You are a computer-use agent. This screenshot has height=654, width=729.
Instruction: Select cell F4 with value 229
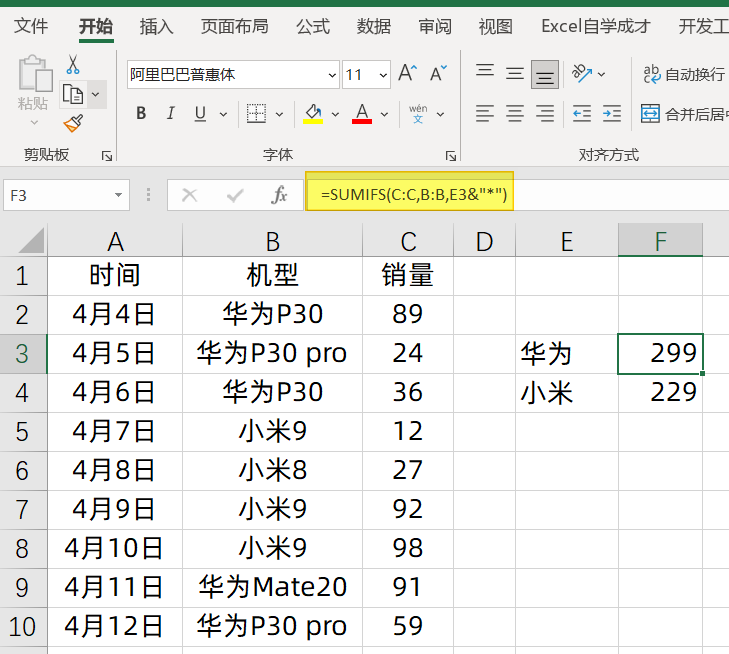coord(660,393)
